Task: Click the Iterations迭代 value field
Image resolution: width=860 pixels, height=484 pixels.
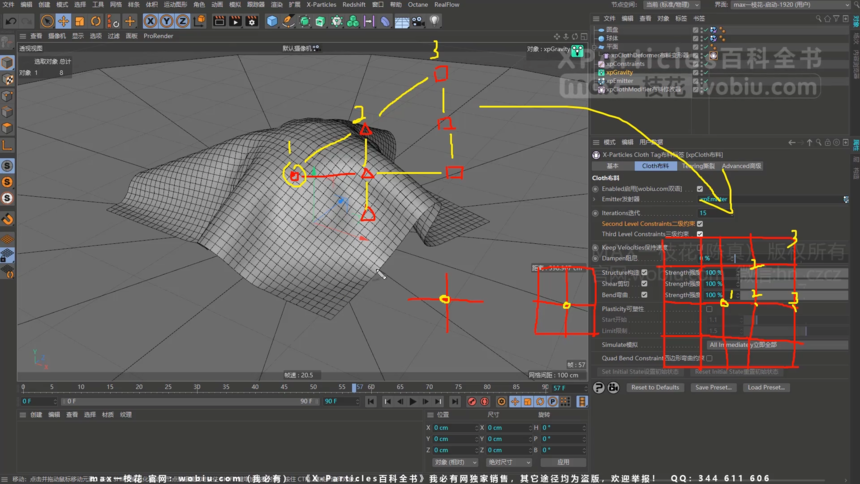Action: 718,213
